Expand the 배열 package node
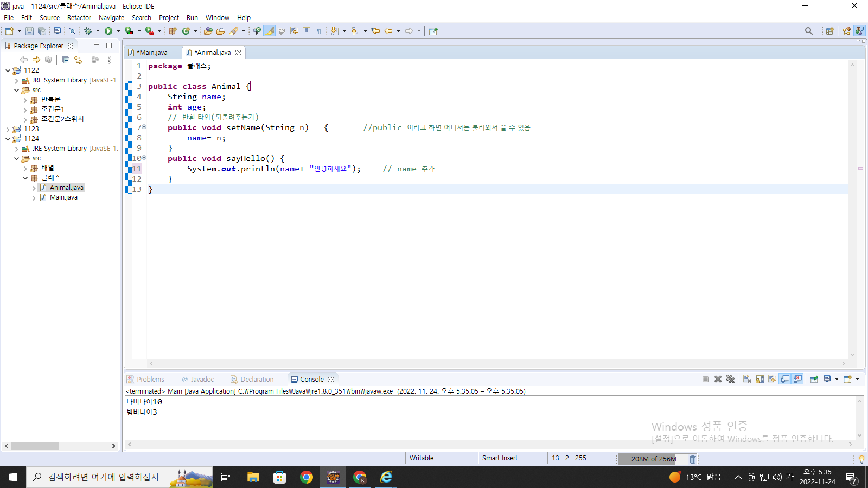The height and width of the screenshot is (488, 868). pos(25,168)
